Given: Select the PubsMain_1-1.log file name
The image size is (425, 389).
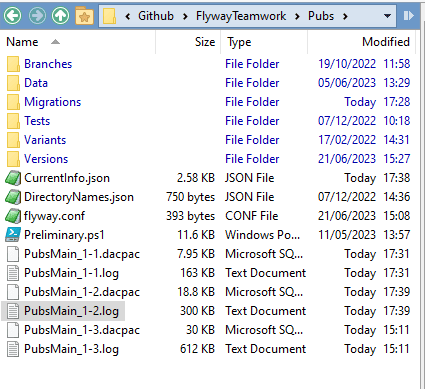Looking at the screenshot, I should tap(71, 273).
